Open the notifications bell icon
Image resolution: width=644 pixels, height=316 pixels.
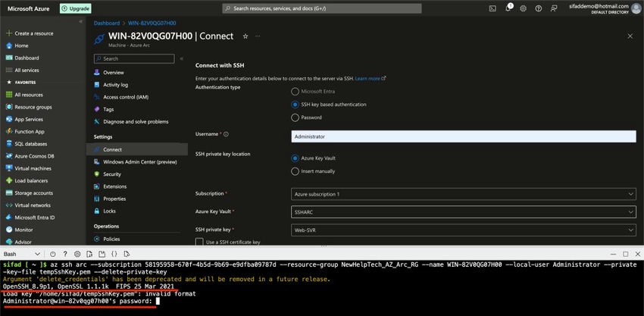pos(508,8)
